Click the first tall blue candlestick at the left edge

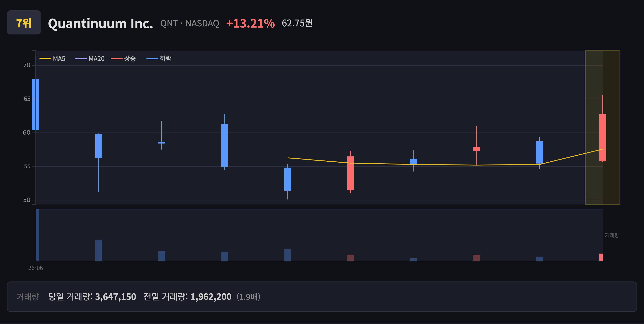pyautogui.click(x=36, y=104)
